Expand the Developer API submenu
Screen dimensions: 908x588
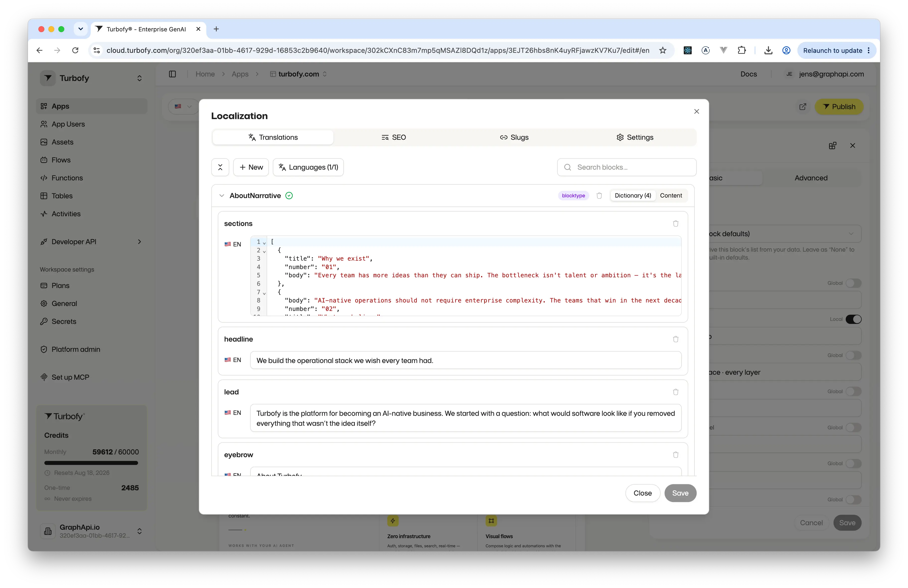(140, 241)
